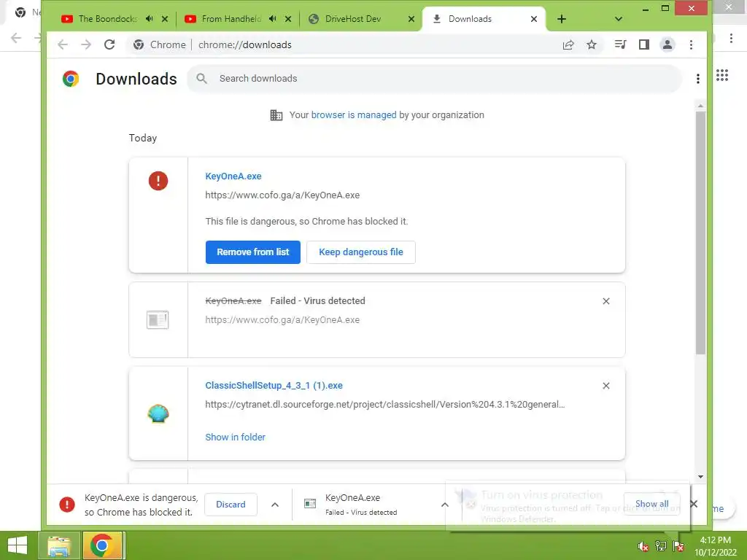This screenshot has width=747, height=560.
Task: Open the browser is managed link
Action: point(354,114)
